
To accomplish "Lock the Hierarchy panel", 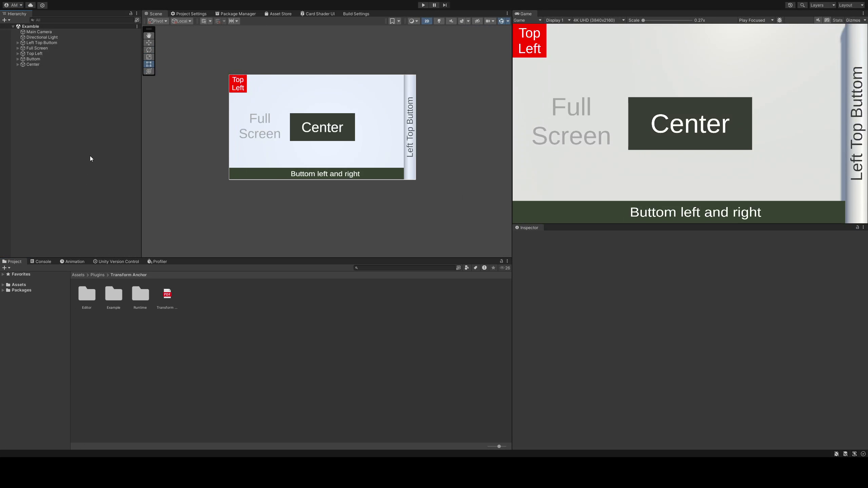I will pyautogui.click(x=131, y=14).
